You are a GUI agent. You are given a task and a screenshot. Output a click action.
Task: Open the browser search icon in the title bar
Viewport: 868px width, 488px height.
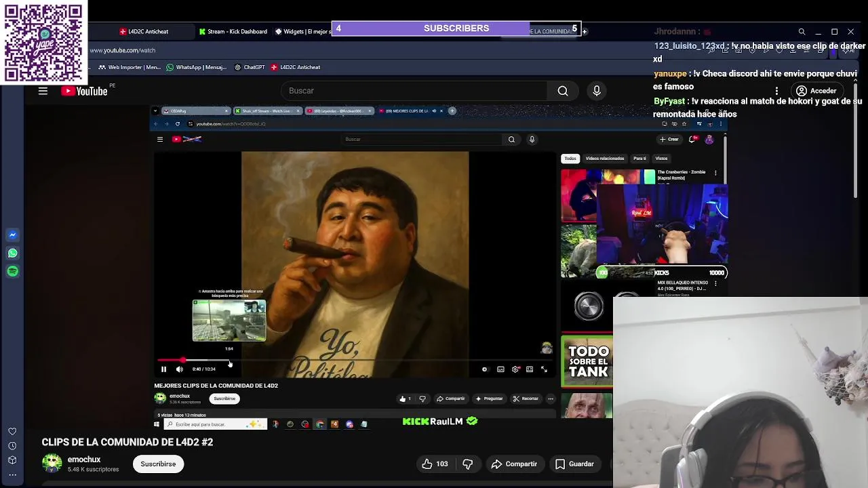(x=802, y=32)
